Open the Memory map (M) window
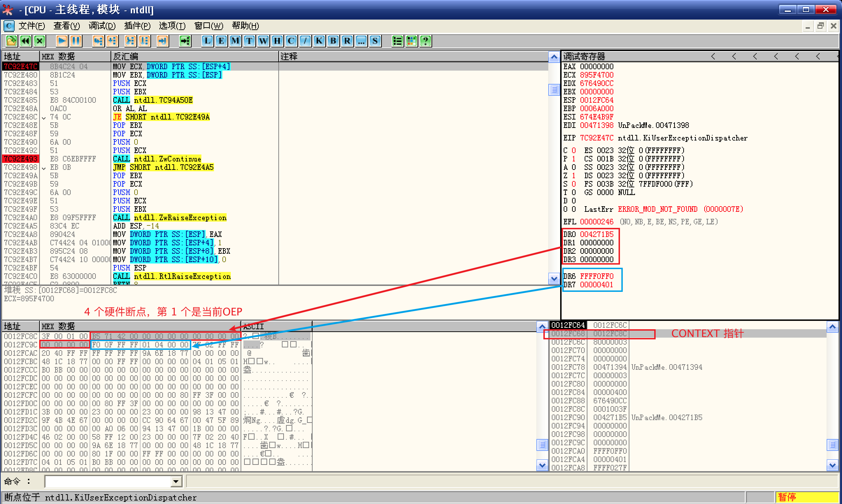The image size is (842, 504). pyautogui.click(x=235, y=41)
